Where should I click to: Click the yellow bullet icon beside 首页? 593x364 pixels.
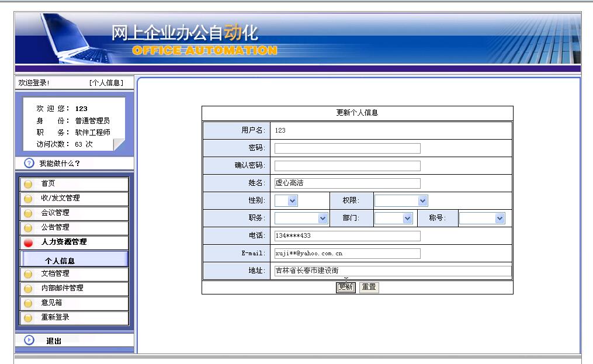coord(27,184)
